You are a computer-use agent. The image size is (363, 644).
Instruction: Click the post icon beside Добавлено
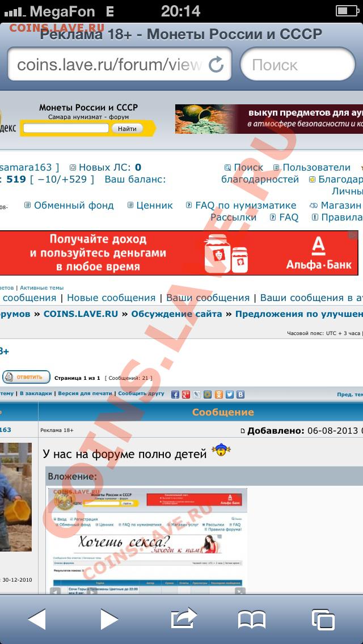(x=243, y=431)
